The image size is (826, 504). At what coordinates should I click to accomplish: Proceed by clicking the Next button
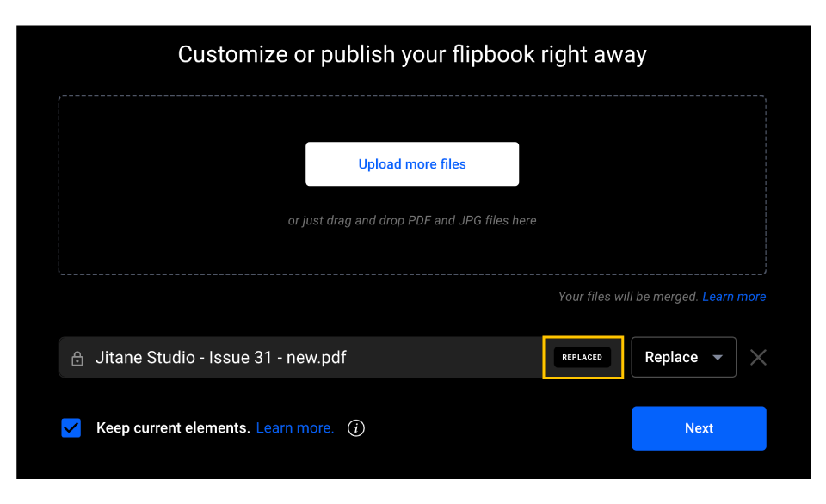point(699,427)
